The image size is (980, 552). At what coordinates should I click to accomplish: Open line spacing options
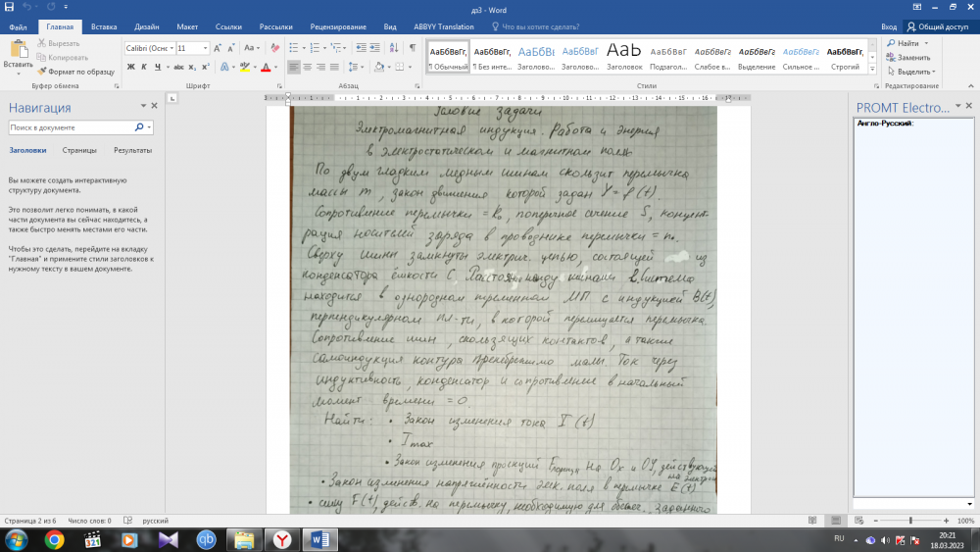355,67
